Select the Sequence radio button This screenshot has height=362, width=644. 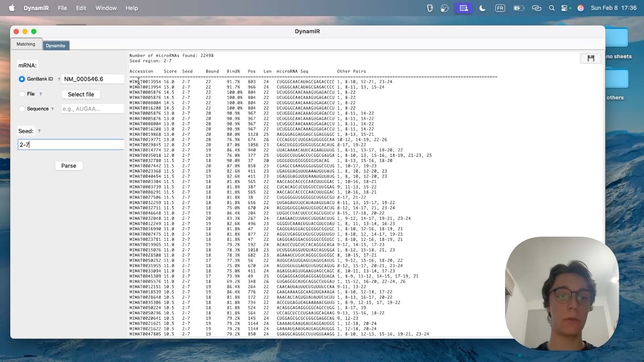pyautogui.click(x=22, y=109)
